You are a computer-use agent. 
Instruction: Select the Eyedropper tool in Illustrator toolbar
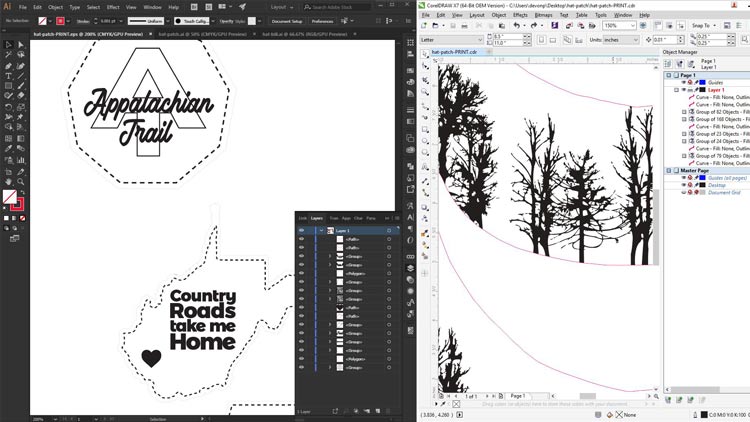pyautogui.click(x=8, y=148)
